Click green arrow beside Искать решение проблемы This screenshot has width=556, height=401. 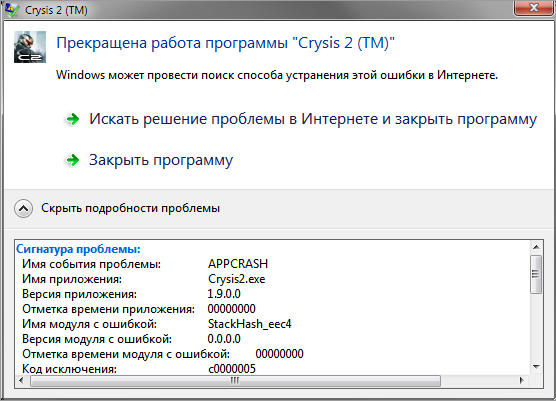click(x=73, y=119)
